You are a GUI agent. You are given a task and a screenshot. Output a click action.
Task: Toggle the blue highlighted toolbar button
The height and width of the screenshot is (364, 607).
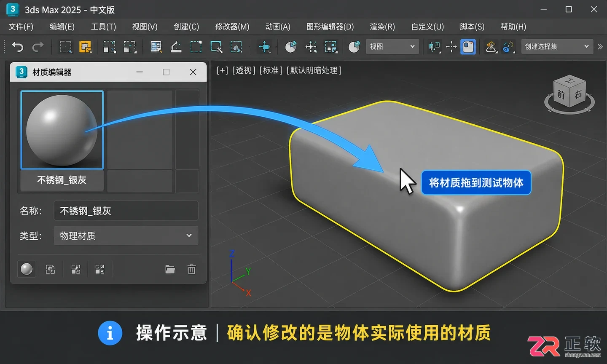468,47
